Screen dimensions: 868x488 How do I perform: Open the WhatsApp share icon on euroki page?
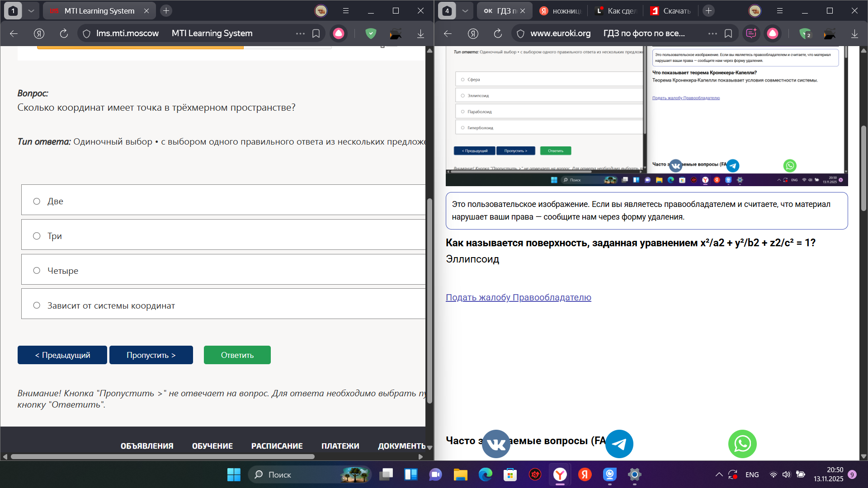pos(742,444)
